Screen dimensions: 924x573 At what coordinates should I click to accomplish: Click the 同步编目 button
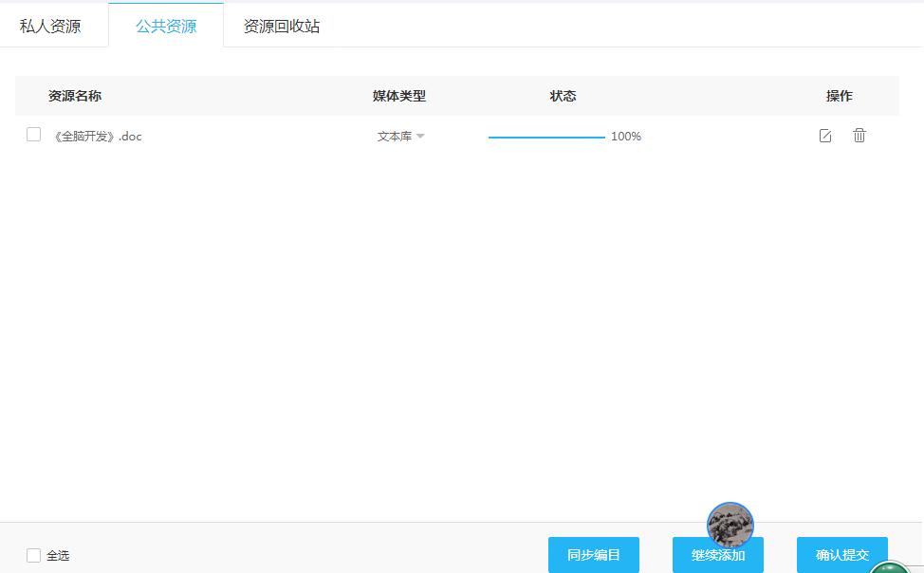(594, 555)
